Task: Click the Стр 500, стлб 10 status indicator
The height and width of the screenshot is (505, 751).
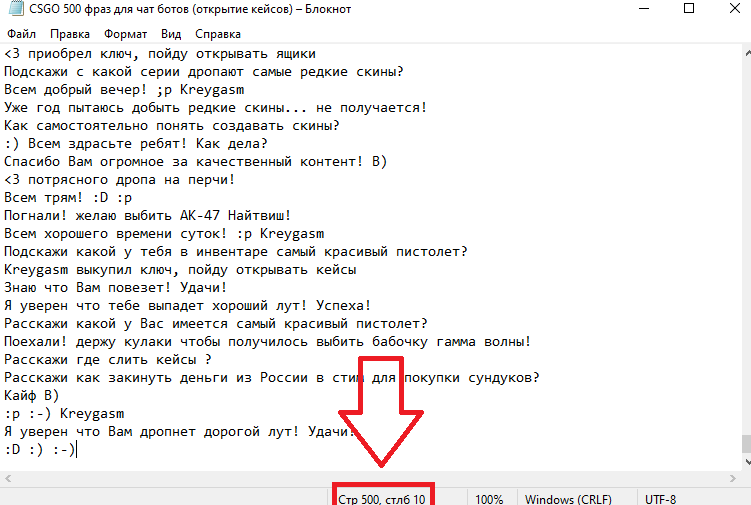Action: (x=382, y=499)
